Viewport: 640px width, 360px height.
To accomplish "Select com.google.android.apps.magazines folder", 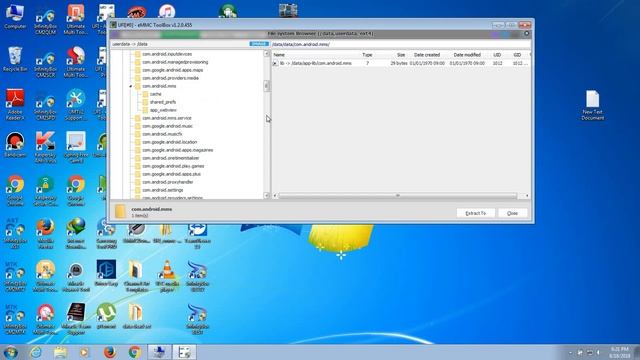I will [178, 150].
